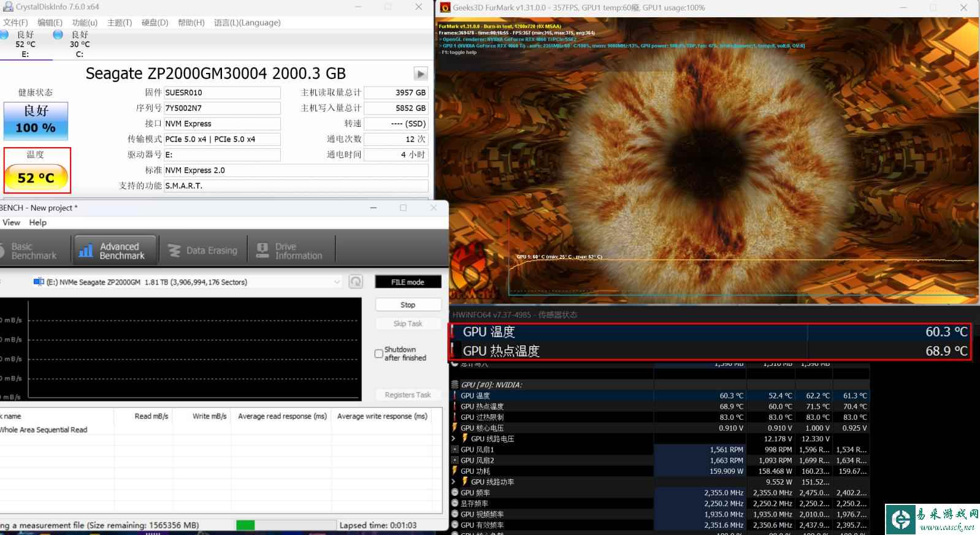Click the 标准 NVM Express 2.0 field
The height and width of the screenshot is (535, 980).
[296, 170]
